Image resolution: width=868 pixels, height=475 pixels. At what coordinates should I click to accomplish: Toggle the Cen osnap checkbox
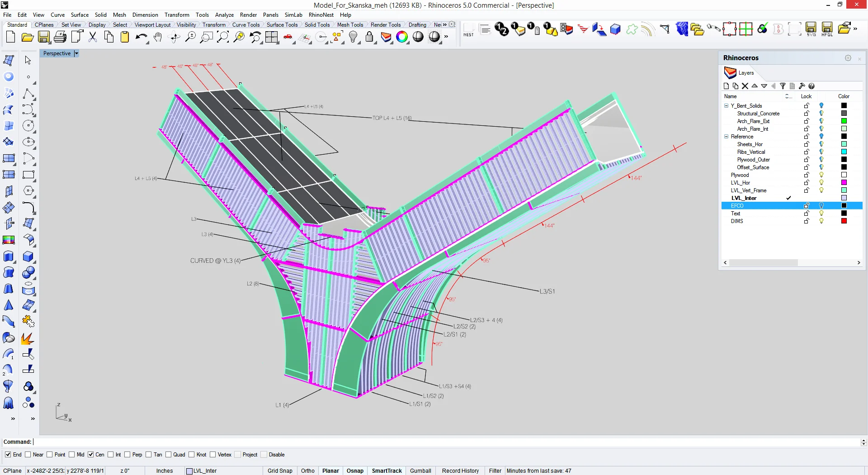point(91,455)
